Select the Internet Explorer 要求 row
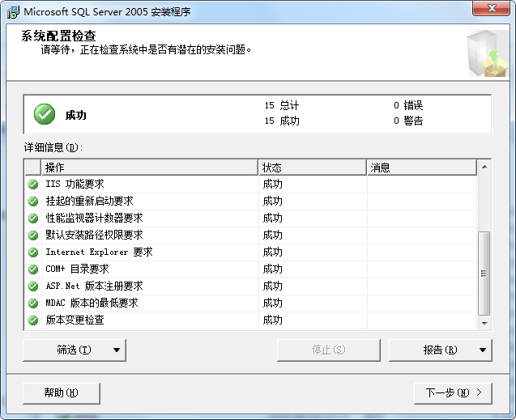 click(251, 252)
